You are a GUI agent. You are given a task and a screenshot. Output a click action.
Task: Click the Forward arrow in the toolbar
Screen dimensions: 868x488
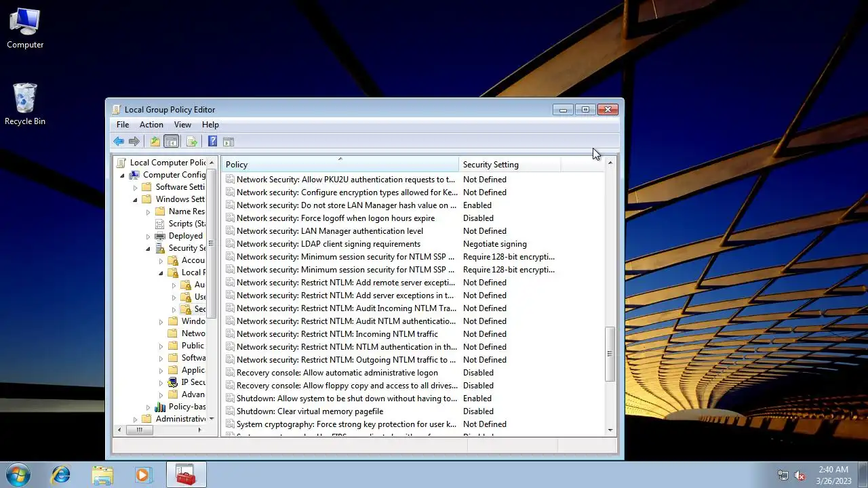(134, 142)
